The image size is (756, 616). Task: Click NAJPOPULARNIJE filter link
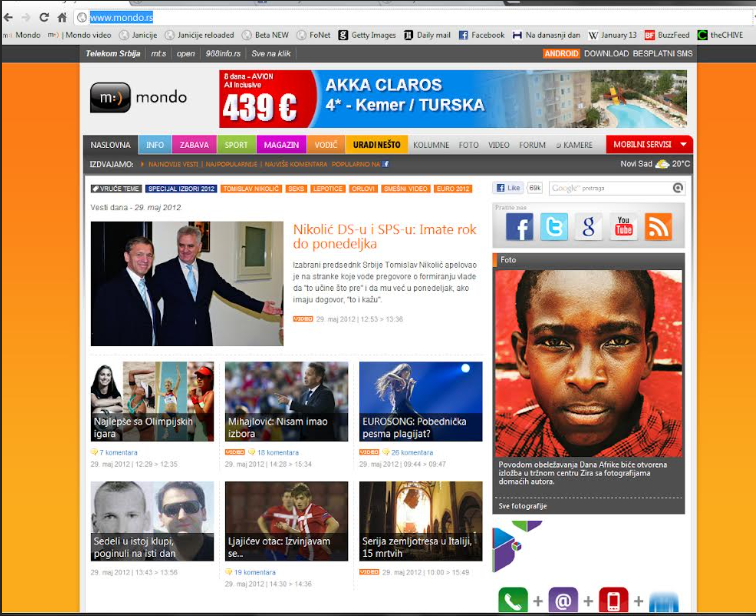[x=231, y=164]
